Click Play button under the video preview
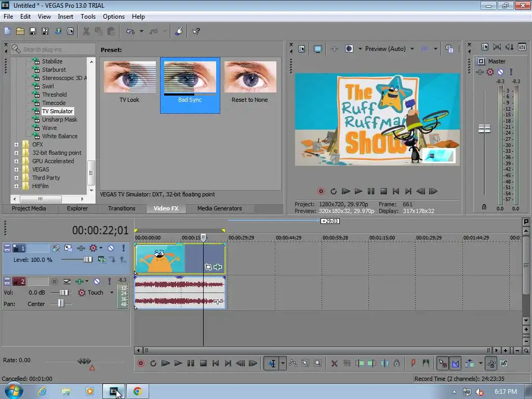 (x=358, y=191)
